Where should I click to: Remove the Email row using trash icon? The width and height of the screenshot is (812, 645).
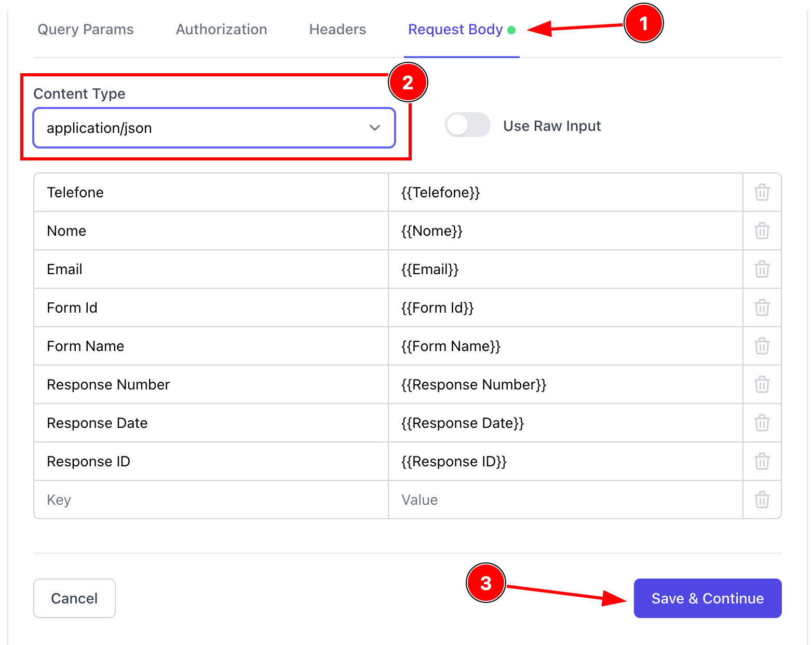click(x=762, y=269)
